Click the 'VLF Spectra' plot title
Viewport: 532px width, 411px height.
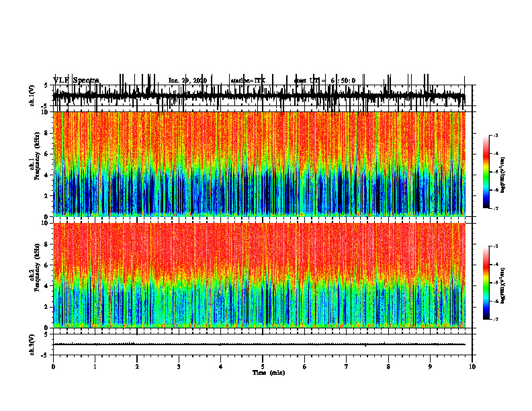point(76,81)
